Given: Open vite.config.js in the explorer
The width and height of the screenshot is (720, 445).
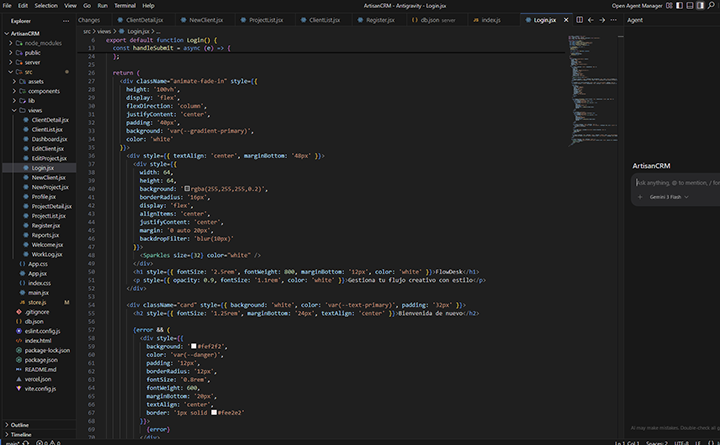Looking at the screenshot, I should click(38, 389).
